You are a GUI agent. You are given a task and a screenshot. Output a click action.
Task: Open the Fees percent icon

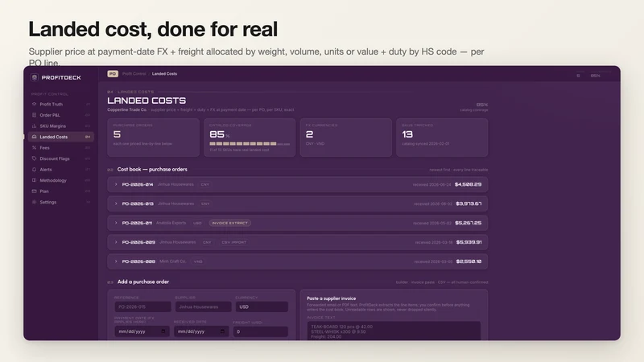[x=34, y=148]
